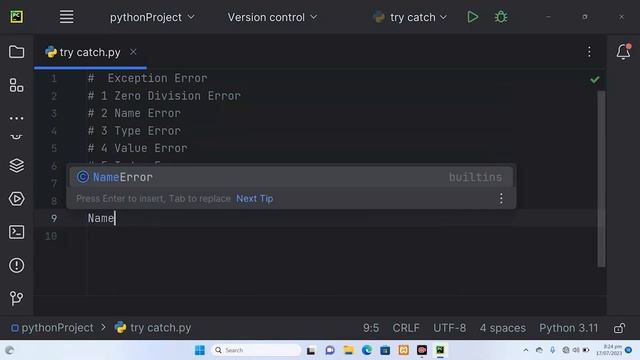
Task: Open the pythonProject dropdown
Action: click(x=152, y=17)
